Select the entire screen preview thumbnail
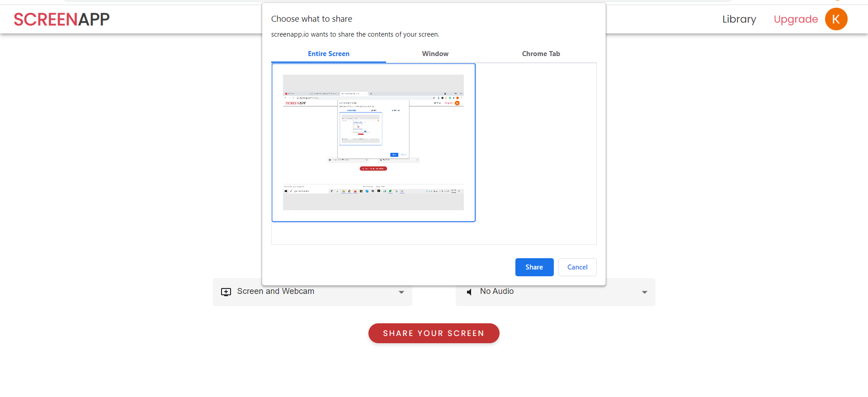 click(x=373, y=142)
